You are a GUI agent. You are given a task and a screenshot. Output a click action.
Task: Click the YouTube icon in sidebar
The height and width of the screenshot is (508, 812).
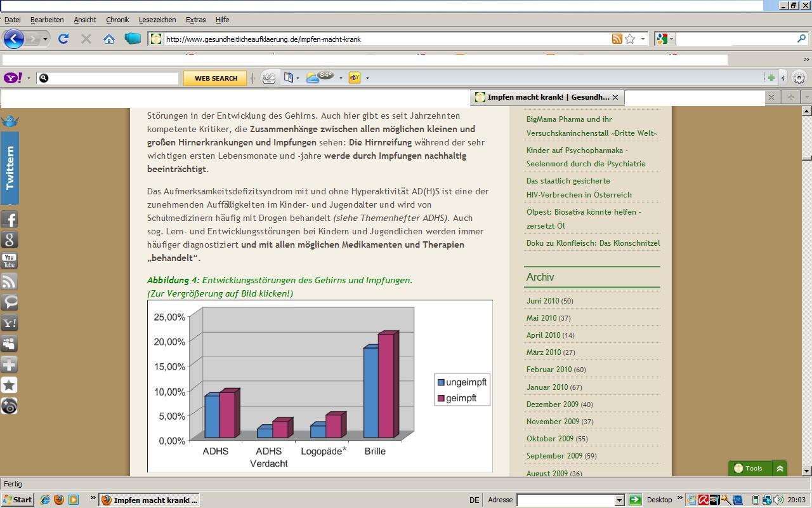pyautogui.click(x=10, y=261)
